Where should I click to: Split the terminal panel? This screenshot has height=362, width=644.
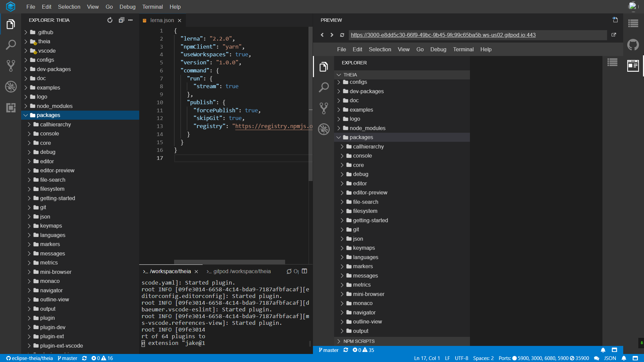pos(304,271)
